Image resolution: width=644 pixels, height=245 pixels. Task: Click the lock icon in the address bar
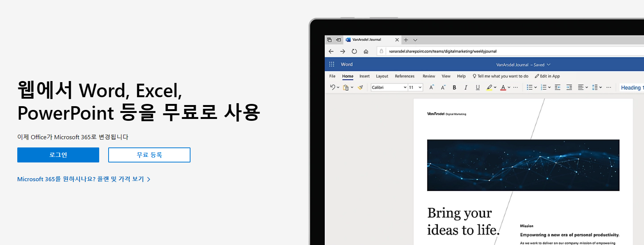pos(381,51)
